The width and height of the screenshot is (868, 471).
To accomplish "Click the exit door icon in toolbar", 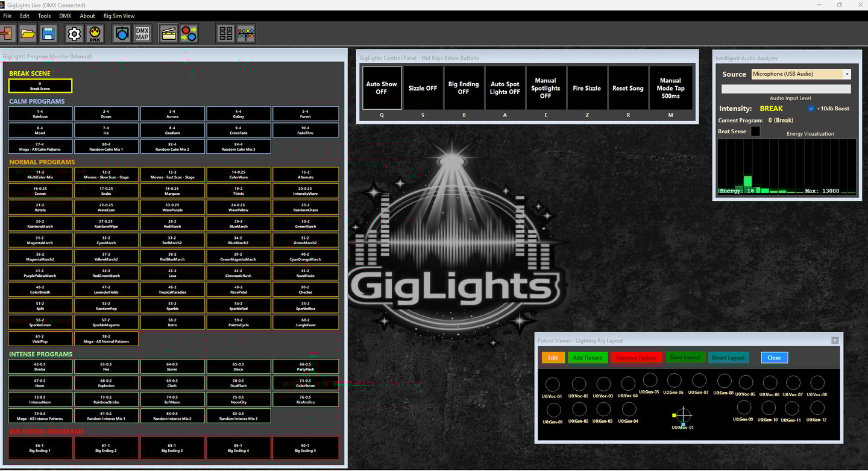I will pos(7,34).
